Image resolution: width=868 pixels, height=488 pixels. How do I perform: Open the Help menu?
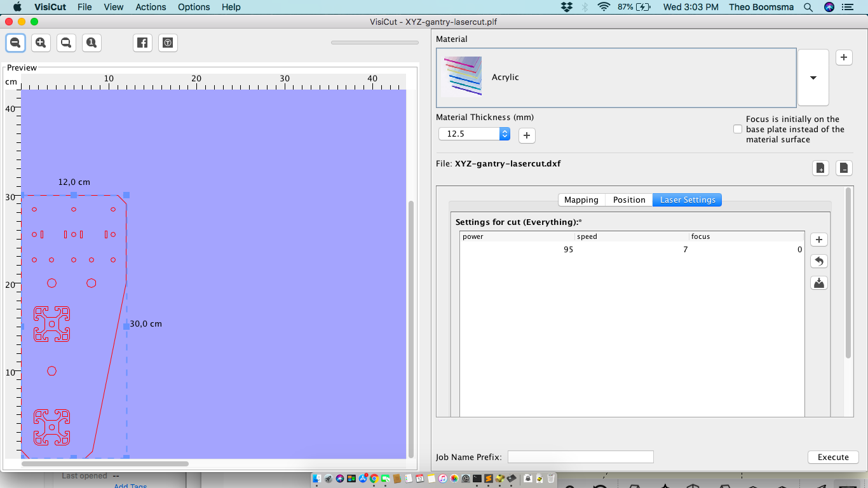(x=231, y=7)
